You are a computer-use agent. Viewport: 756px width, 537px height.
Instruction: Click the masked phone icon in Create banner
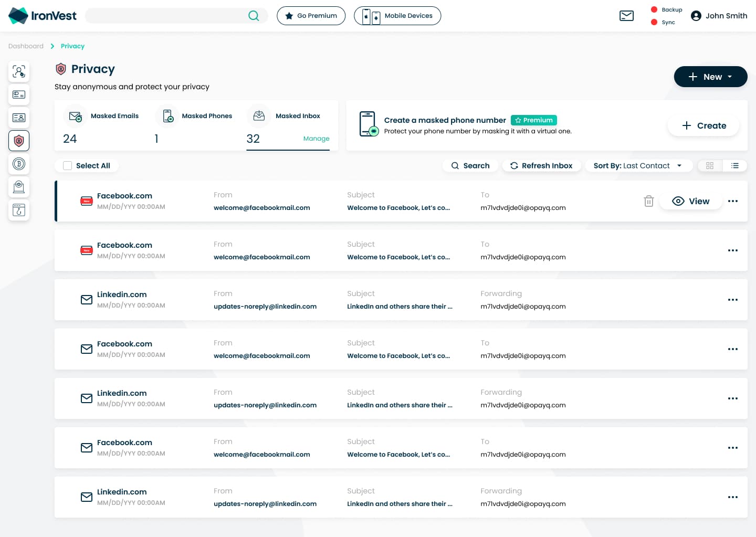point(369,124)
